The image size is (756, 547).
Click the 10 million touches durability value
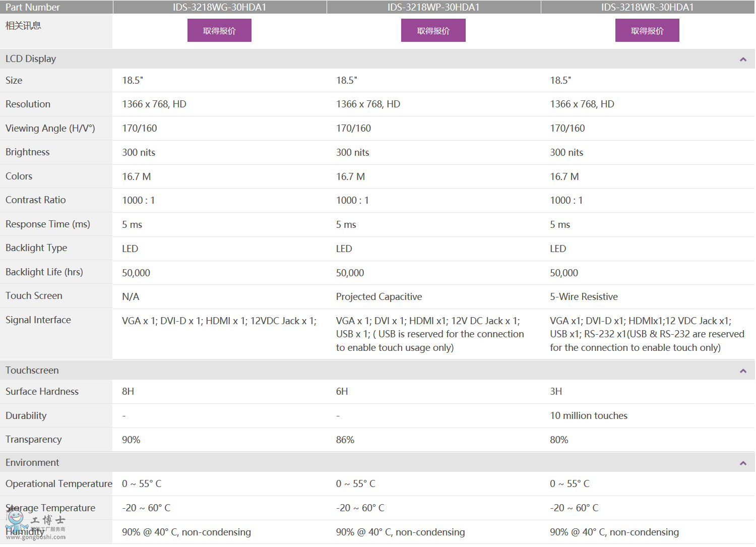589,416
